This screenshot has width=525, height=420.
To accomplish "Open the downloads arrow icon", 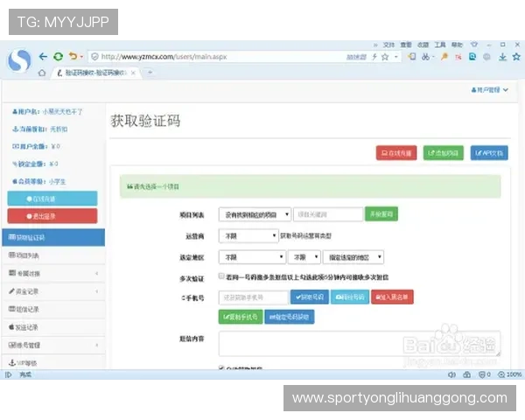I will 502,57.
